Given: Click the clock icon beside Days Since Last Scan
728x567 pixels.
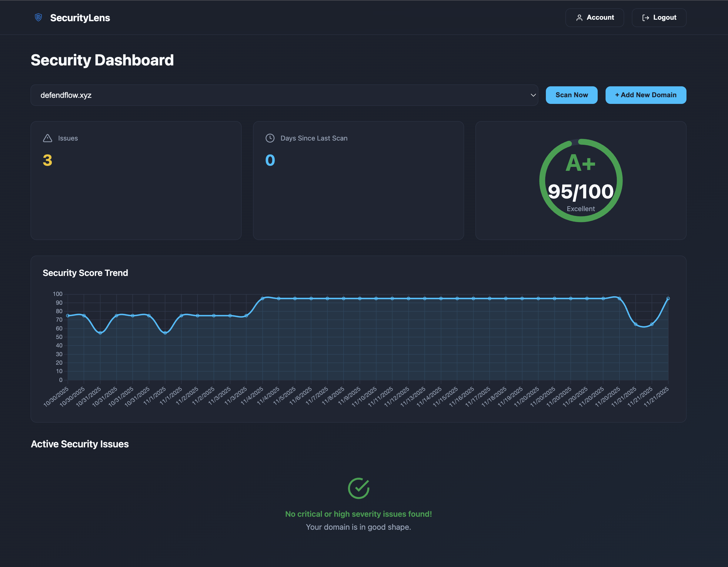Looking at the screenshot, I should (x=270, y=138).
